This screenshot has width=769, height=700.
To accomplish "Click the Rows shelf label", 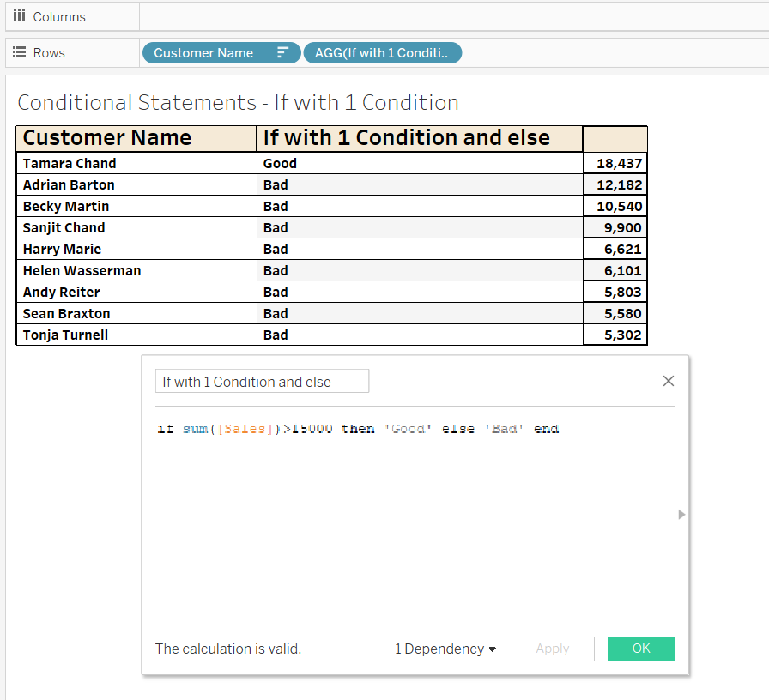I will pos(49,53).
